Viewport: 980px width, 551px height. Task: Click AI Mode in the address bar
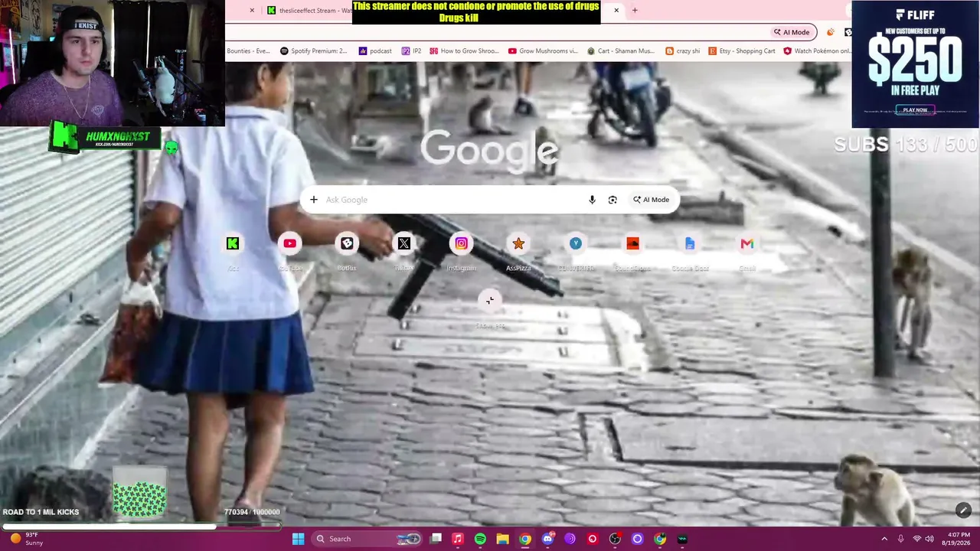pyautogui.click(x=792, y=32)
